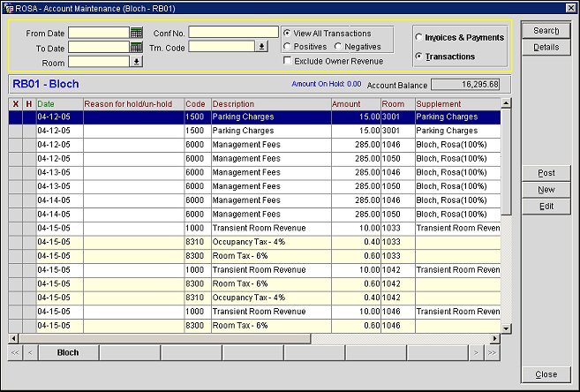580x392 pixels.
Task: Select the View All Transactions radio button
Action: coord(287,33)
